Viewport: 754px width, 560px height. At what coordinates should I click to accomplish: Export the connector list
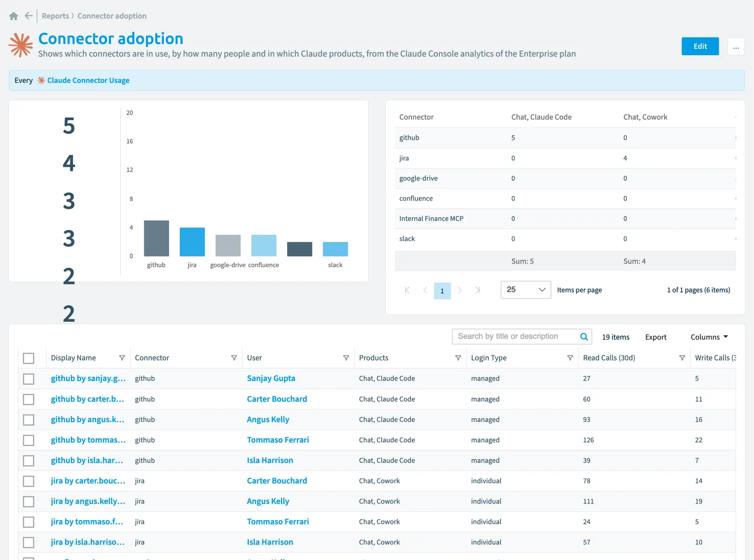656,337
